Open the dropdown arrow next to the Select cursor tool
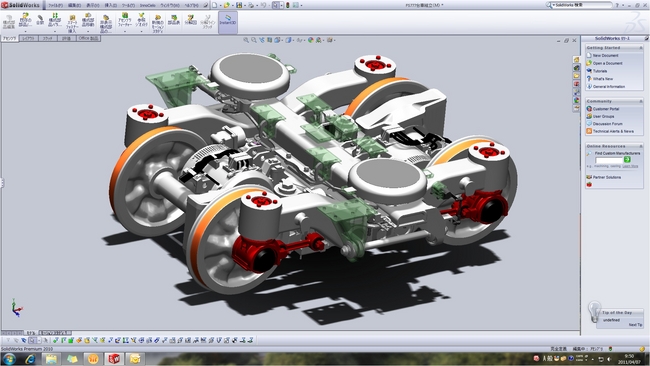 pyautogui.click(x=281, y=5)
